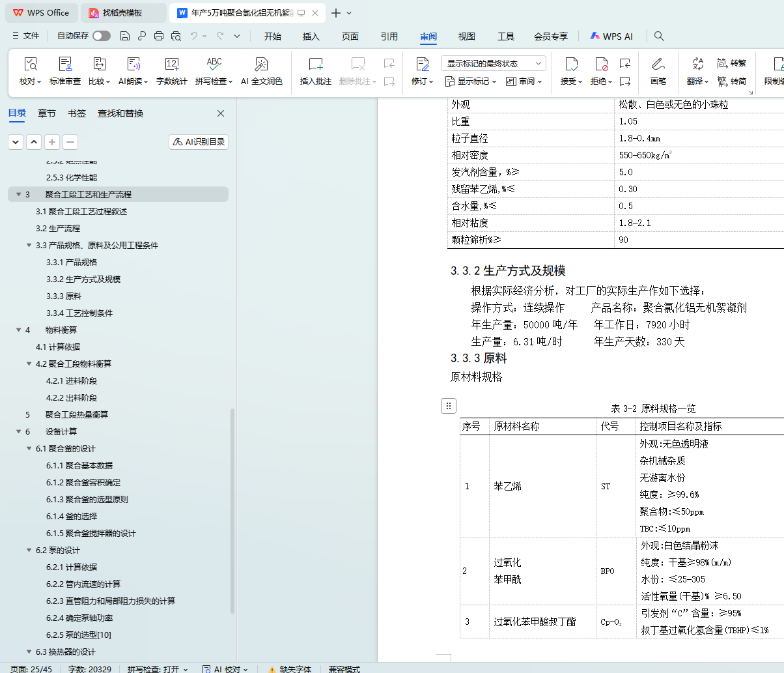The height and width of the screenshot is (673, 784).
Task: Toggle the 自动保存 autosave switch
Action: pos(102,36)
